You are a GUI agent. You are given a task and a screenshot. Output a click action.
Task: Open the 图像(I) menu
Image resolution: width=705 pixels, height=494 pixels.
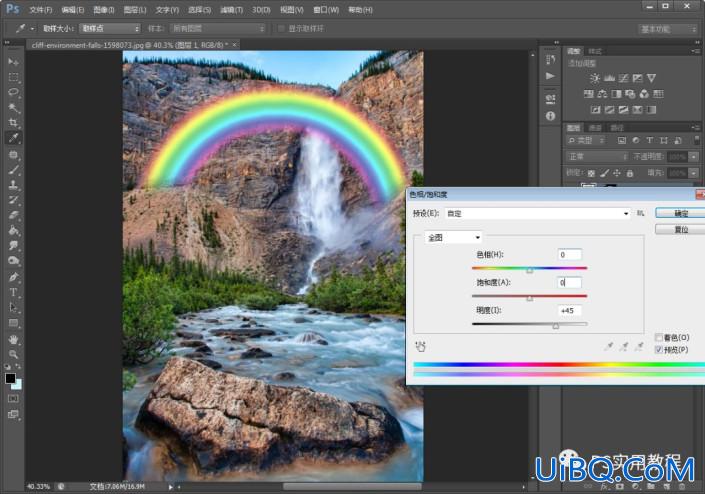[103, 10]
